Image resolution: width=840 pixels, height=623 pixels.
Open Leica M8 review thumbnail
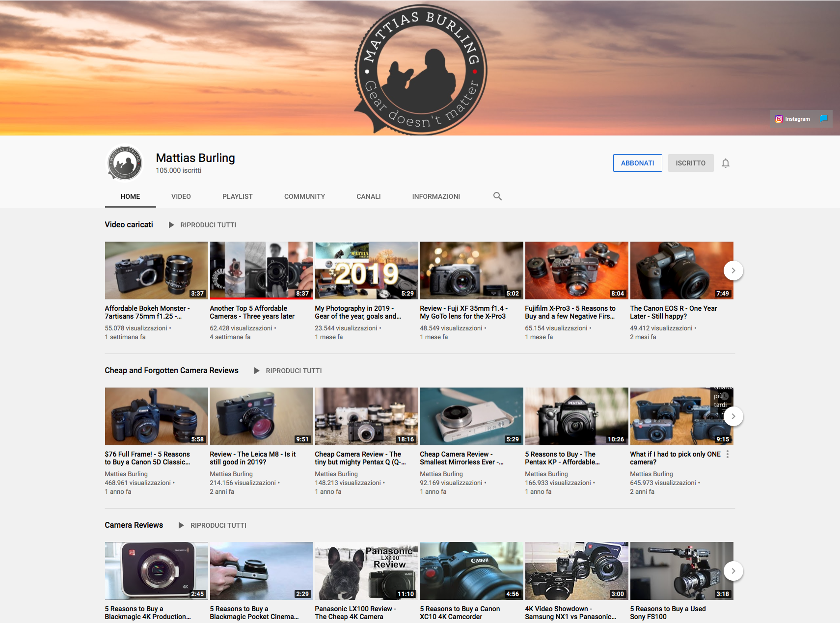(x=262, y=416)
